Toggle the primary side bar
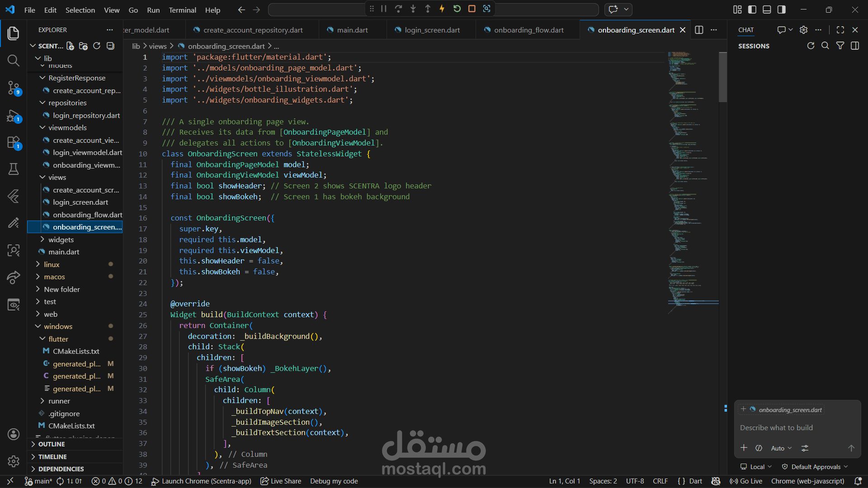 752,9
